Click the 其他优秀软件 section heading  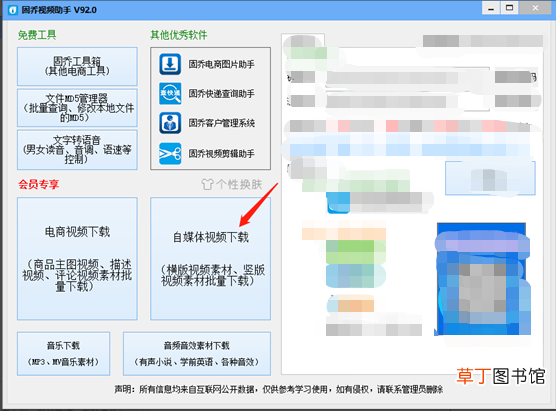point(179,35)
